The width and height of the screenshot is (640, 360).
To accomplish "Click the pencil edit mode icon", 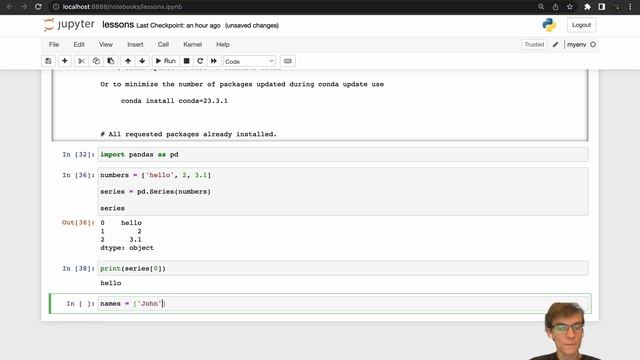I will point(555,44).
